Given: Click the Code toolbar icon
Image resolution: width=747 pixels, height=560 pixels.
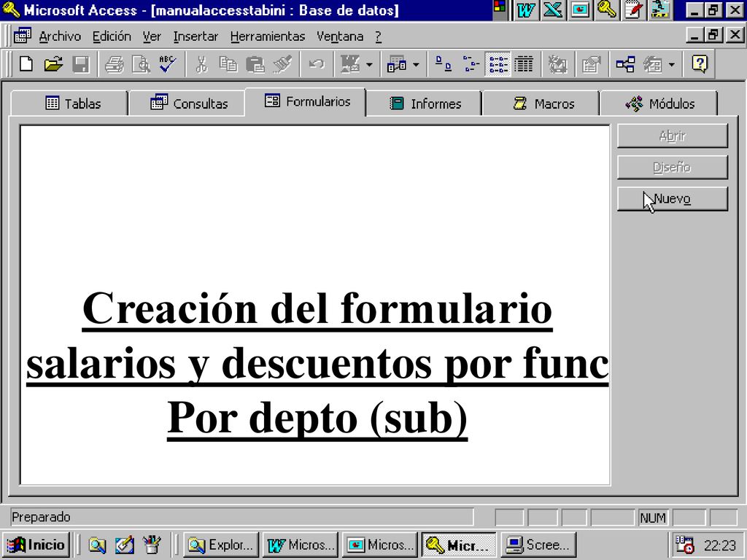Looking at the screenshot, I should 557,64.
